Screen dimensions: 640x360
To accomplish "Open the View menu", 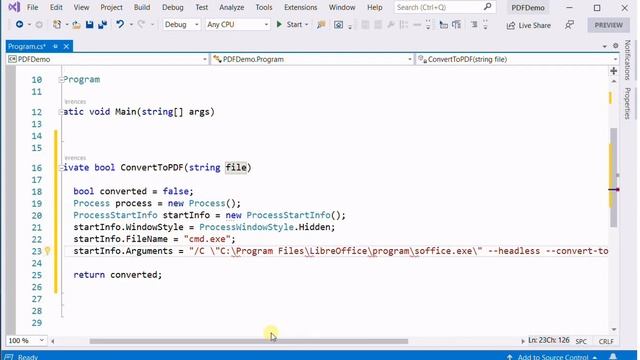I will point(81,7).
